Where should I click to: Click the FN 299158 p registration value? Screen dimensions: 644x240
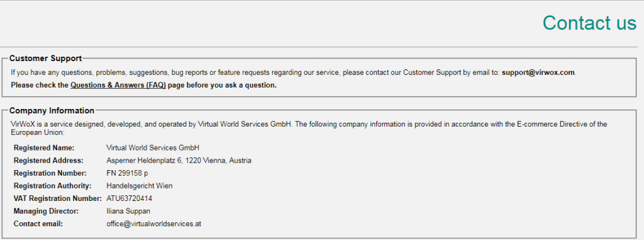[x=127, y=173]
